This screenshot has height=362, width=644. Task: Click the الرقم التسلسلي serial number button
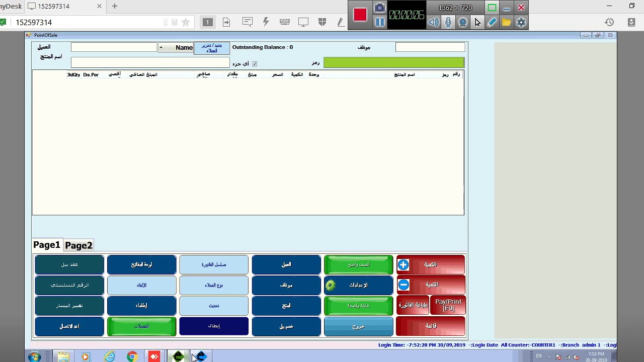coord(69,285)
